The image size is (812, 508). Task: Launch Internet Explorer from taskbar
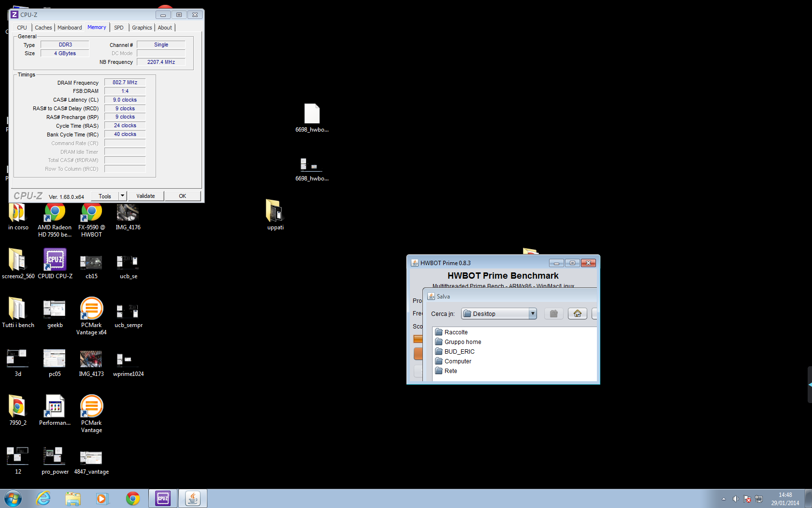43,498
